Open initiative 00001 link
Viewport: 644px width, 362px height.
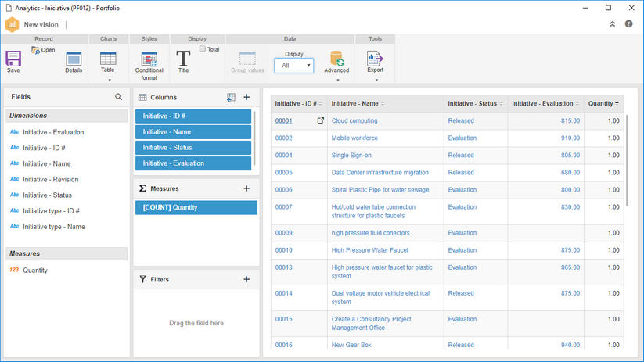[283, 120]
